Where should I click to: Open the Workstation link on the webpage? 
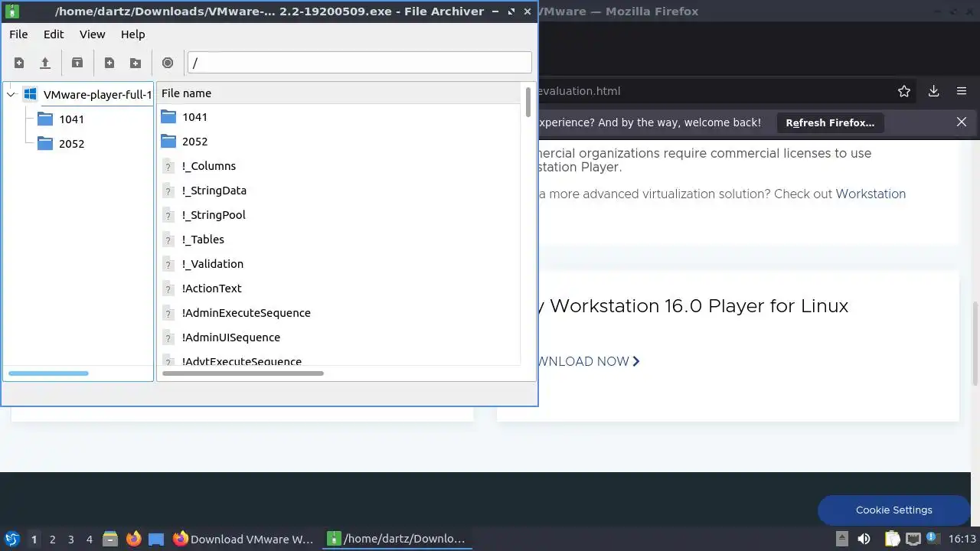tap(871, 194)
